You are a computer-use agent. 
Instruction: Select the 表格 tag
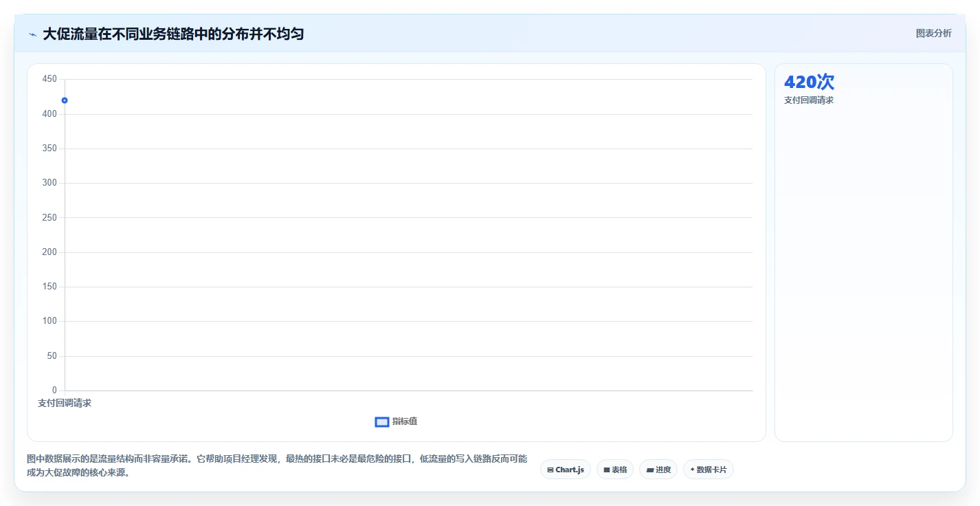(x=615, y=470)
